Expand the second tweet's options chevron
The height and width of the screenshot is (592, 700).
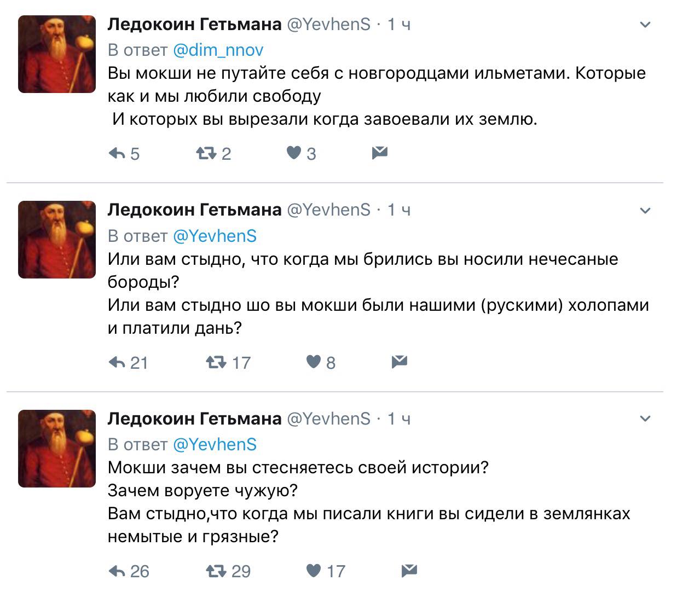click(x=645, y=211)
